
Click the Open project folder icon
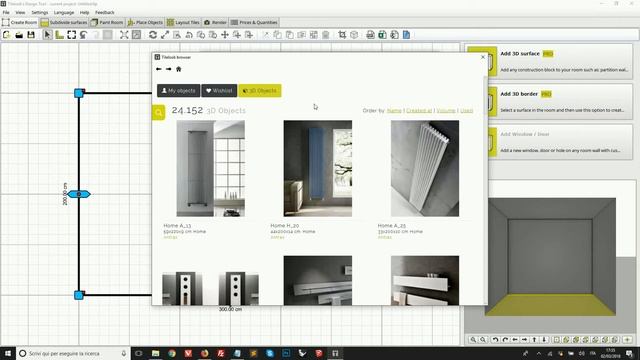click(x=19, y=35)
